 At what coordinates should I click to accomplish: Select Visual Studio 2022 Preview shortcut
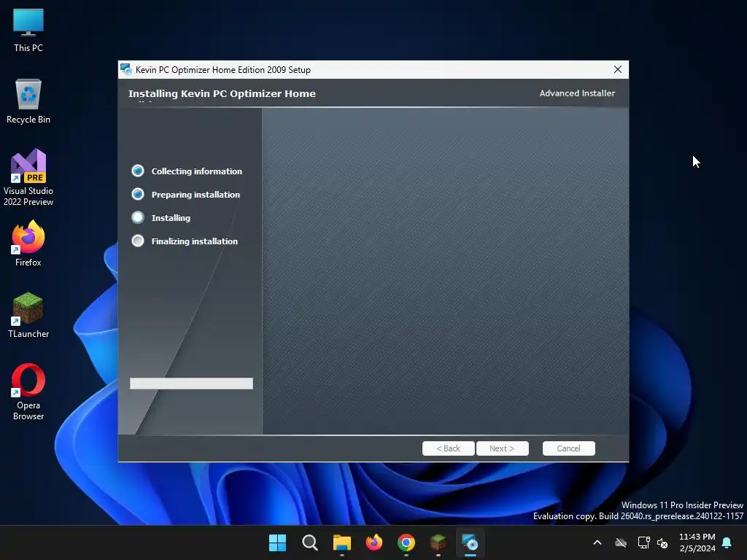click(28, 178)
